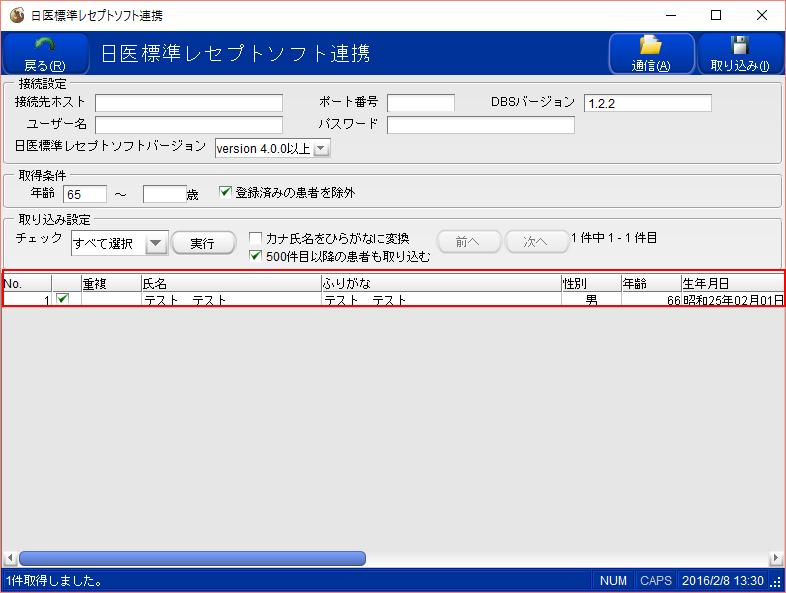786x593 pixels.
Task: Click the empty maximum age field
Action: click(x=164, y=194)
